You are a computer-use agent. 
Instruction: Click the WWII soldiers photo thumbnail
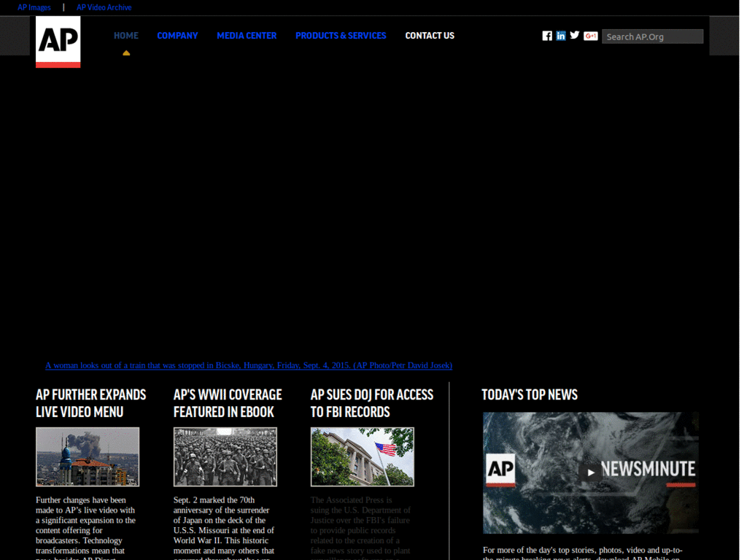point(225,456)
